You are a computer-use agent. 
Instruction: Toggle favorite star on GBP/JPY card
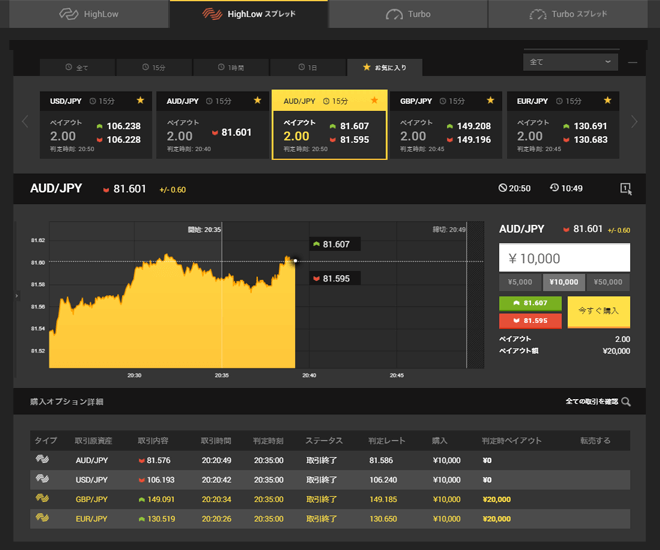click(x=490, y=100)
